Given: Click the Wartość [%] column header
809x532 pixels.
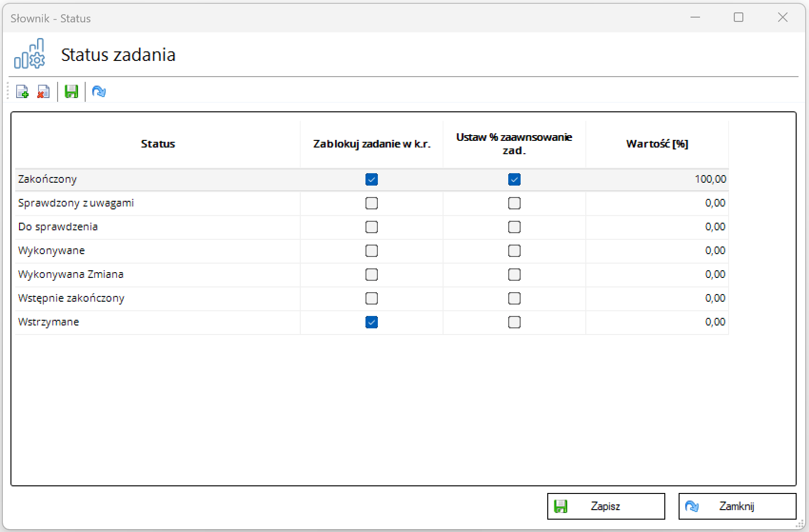Looking at the screenshot, I should (x=657, y=144).
